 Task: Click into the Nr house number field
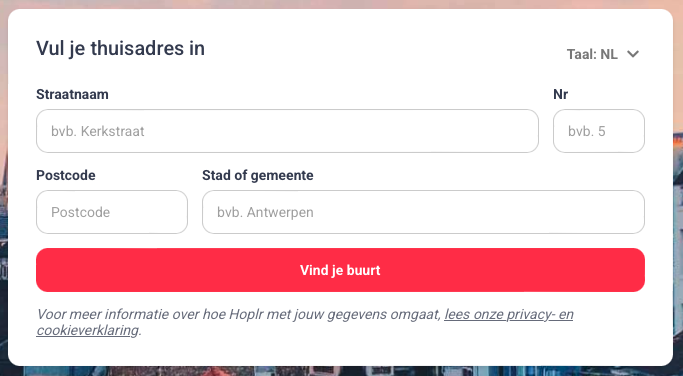coord(599,131)
